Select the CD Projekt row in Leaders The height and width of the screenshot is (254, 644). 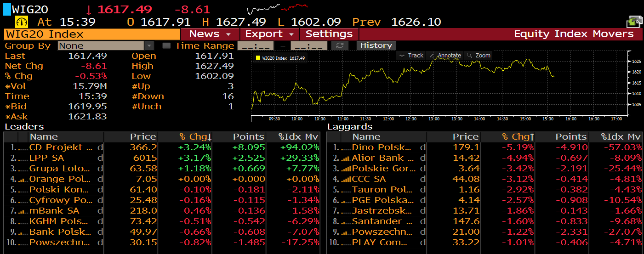(x=162, y=147)
